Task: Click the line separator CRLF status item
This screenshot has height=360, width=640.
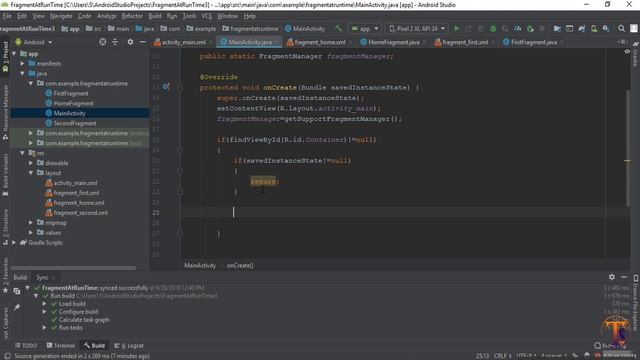Action: 502,356
